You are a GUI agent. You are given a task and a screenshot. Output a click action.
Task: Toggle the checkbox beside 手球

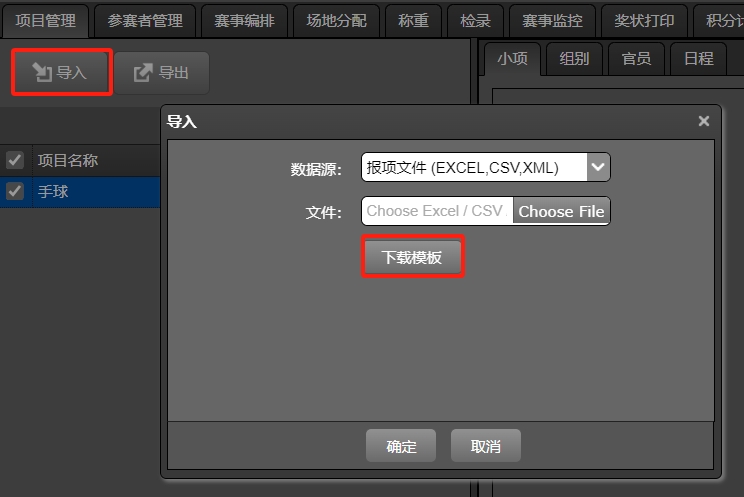click(x=15, y=191)
